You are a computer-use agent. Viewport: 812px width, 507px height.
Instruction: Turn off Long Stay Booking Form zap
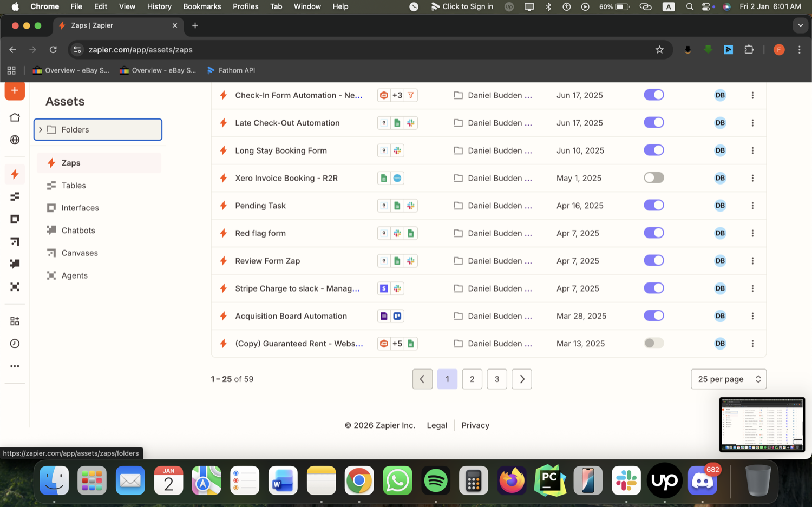654,150
